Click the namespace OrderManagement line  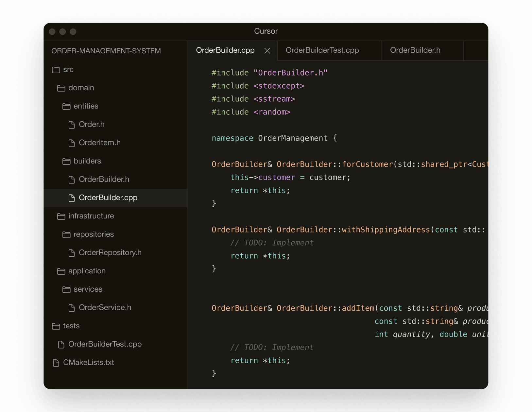(x=274, y=138)
